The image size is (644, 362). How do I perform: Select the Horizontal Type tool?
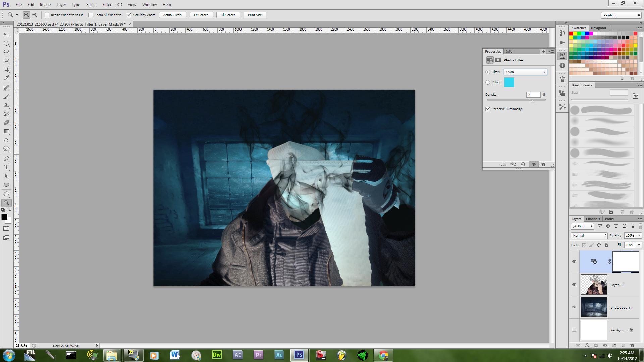[x=6, y=167]
